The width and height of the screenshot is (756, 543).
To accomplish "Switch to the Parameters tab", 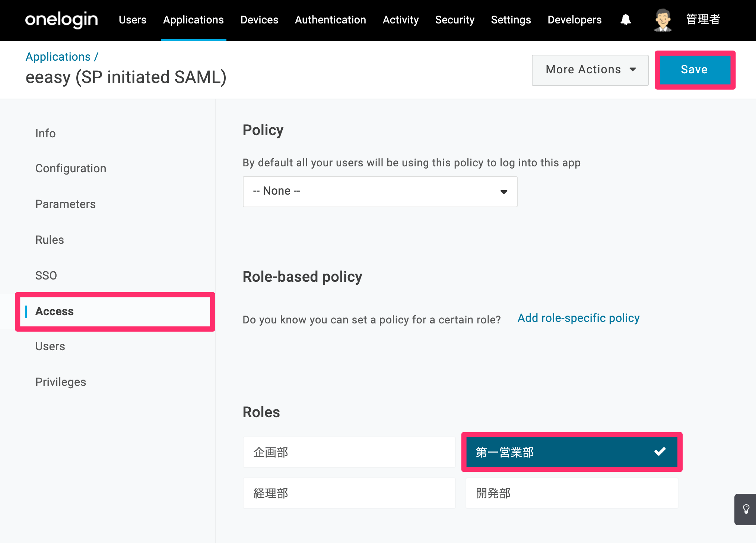I will point(66,204).
